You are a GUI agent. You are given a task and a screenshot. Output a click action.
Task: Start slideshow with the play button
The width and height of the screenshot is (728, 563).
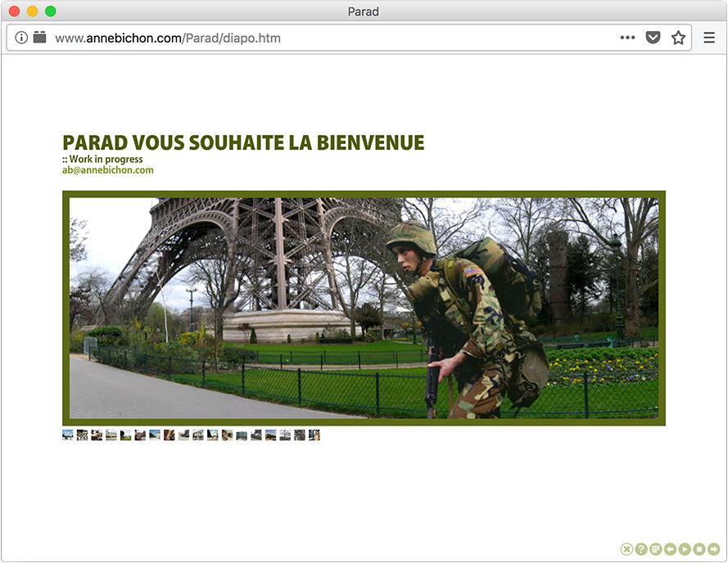pos(685,549)
